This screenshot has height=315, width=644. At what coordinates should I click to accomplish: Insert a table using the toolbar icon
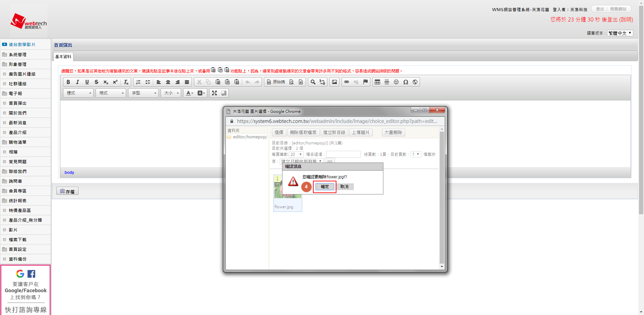point(377,82)
